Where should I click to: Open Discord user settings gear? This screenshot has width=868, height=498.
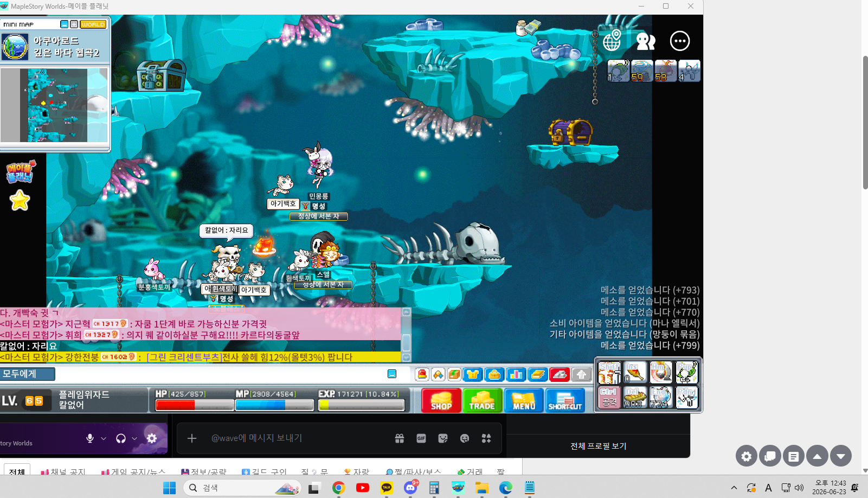pos(152,438)
